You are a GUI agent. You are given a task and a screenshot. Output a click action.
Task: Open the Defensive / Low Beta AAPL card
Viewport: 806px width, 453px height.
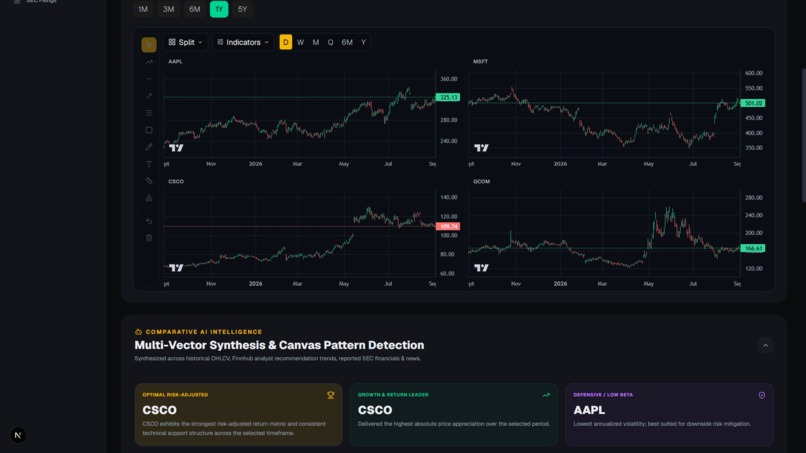coord(669,414)
